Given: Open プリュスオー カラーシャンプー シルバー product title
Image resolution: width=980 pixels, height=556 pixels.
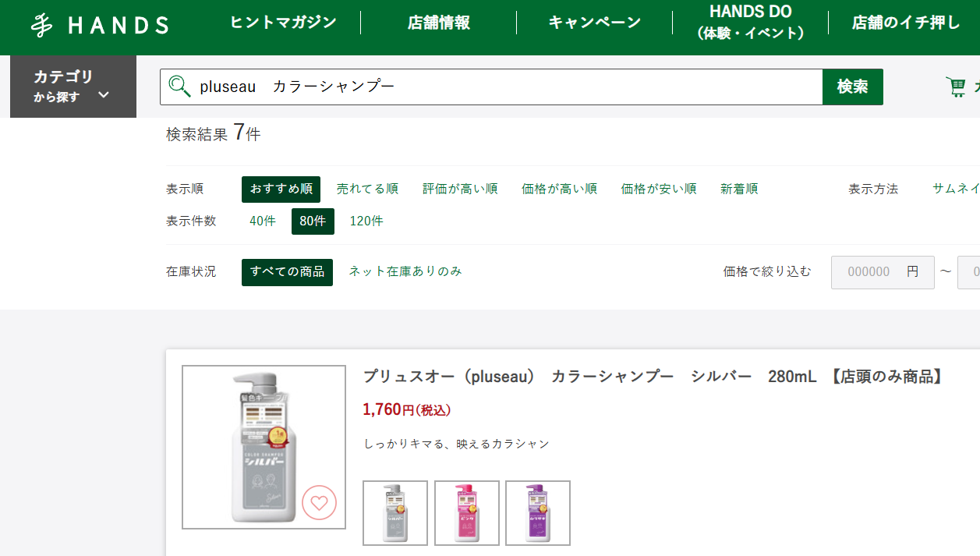Looking at the screenshot, I should (x=653, y=377).
